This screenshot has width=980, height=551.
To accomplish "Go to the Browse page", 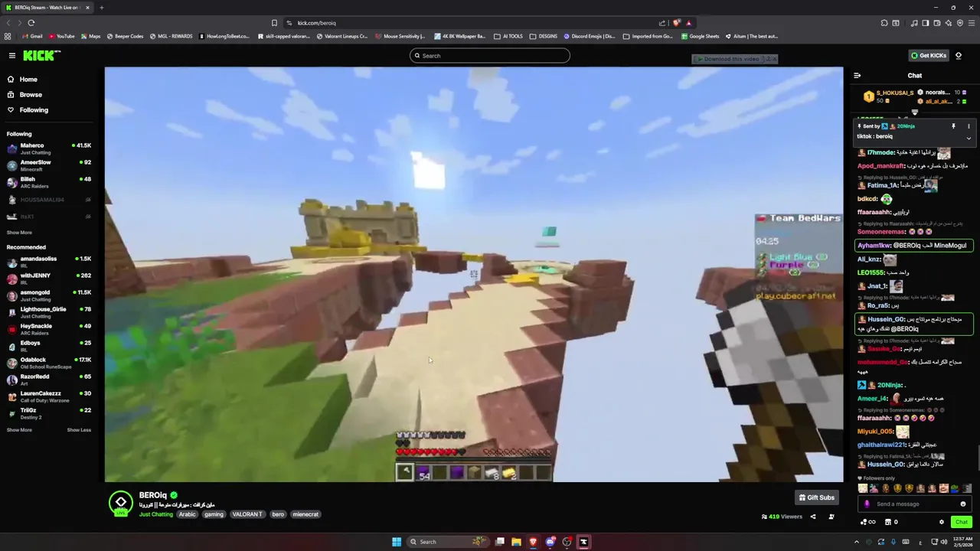I will click(31, 95).
